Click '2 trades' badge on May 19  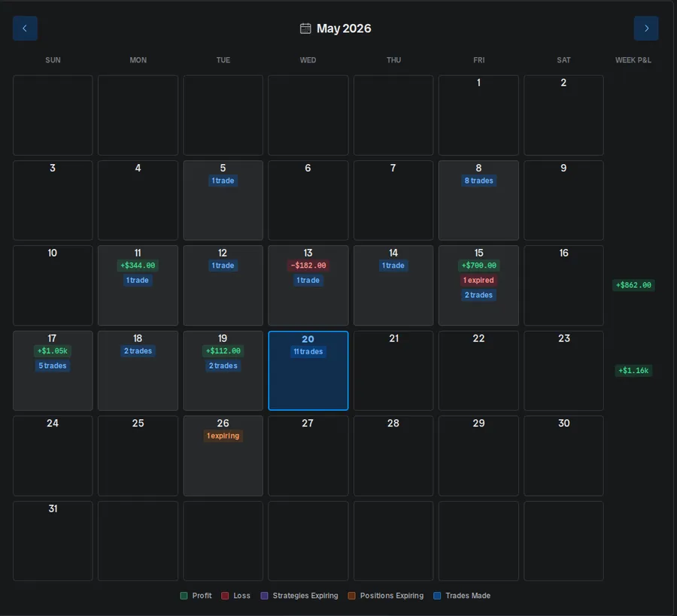click(x=223, y=366)
